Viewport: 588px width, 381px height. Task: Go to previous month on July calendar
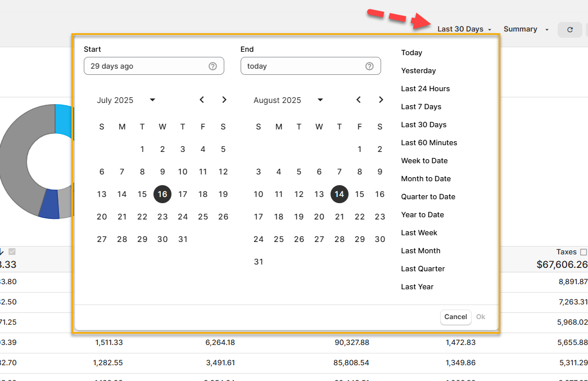click(x=202, y=100)
